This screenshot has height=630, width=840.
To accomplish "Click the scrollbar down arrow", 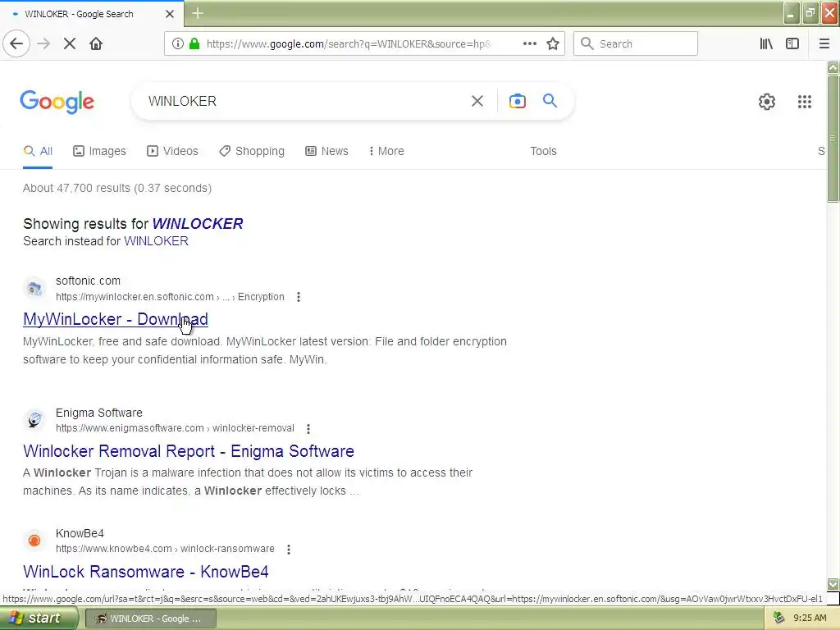I will pos(833,583).
